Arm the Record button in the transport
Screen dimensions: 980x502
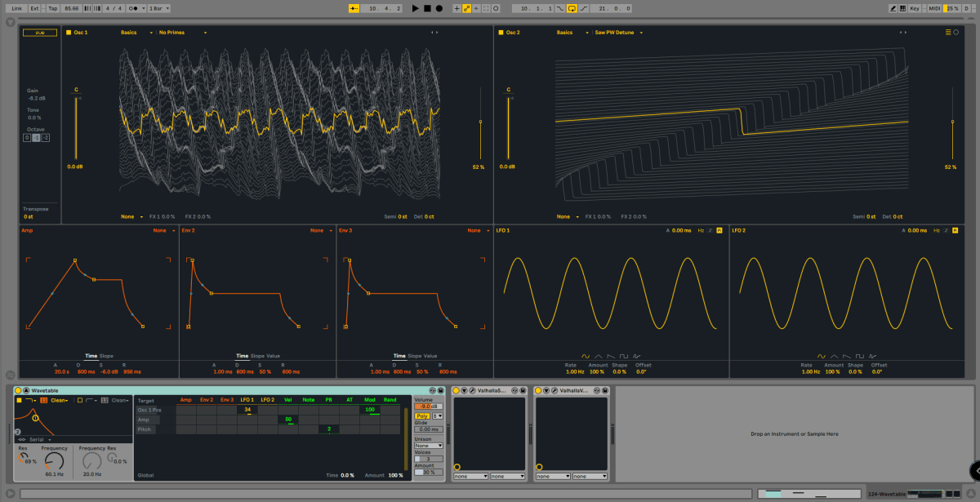pyautogui.click(x=439, y=8)
